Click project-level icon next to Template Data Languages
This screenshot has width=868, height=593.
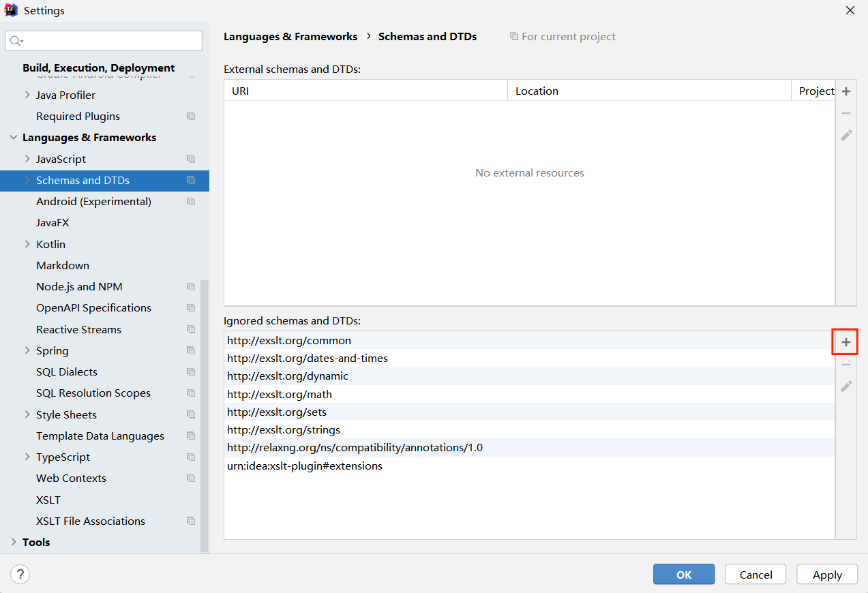tap(191, 436)
